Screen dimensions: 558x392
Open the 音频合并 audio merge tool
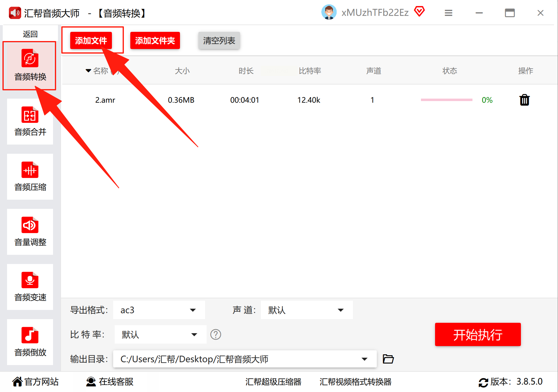tap(30, 122)
